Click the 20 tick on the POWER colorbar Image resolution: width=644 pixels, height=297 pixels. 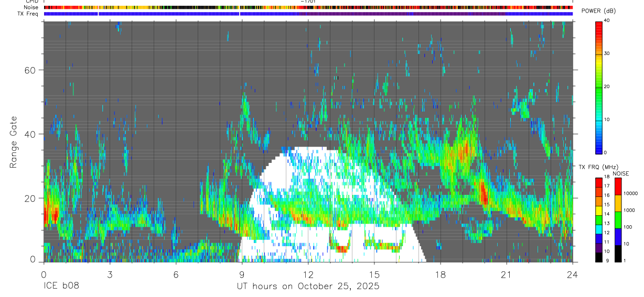click(x=607, y=86)
